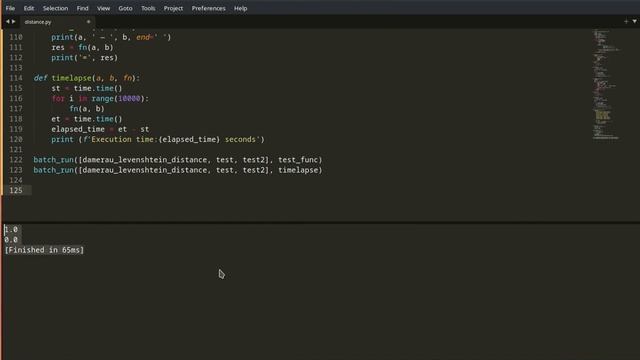Click 'for i in range(10000):' line
The width and height of the screenshot is (640, 360).
tap(100, 98)
